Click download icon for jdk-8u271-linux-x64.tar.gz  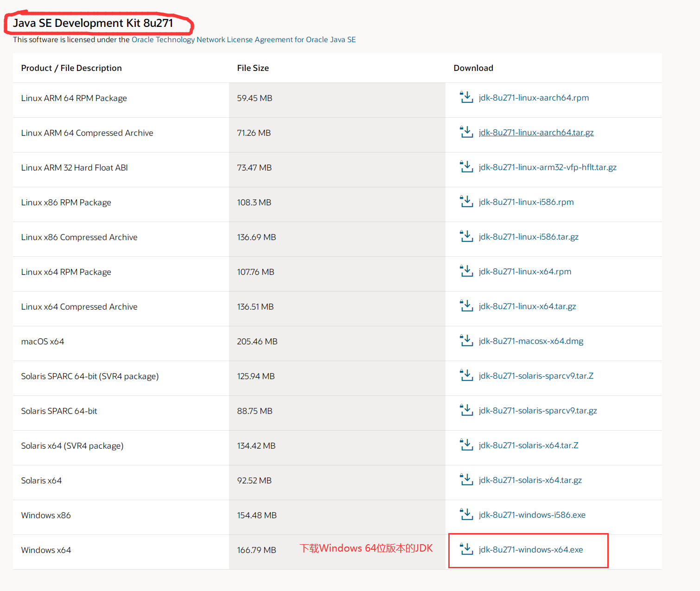[x=466, y=306]
